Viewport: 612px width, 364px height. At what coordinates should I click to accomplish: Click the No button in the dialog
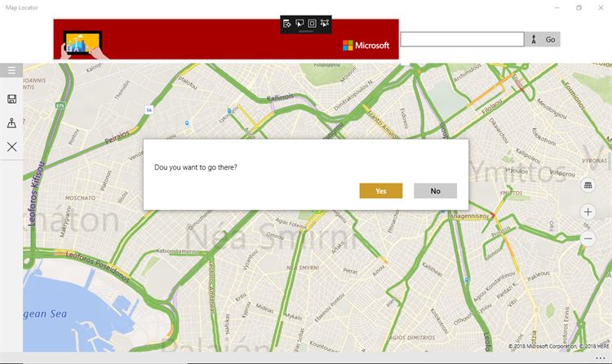pyautogui.click(x=436, y=191)
